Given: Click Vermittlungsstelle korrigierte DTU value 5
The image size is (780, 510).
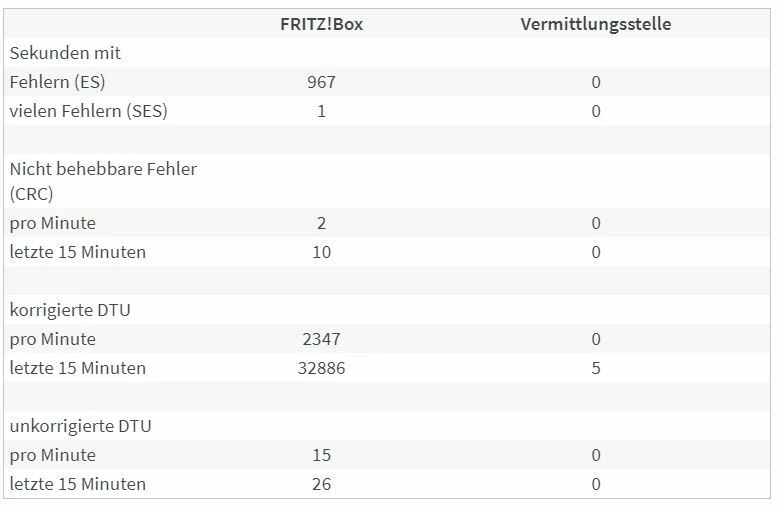Looking at the screenshot, I should [595, 368].
